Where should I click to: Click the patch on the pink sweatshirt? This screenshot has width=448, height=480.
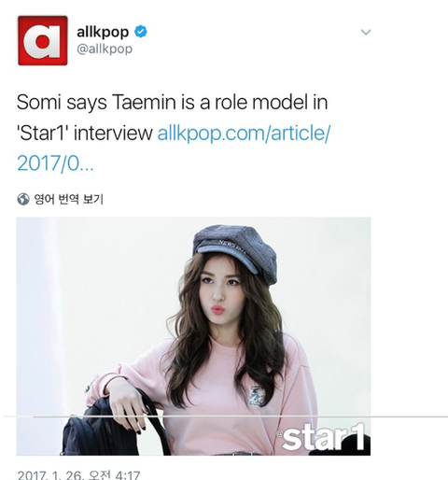[x=258, y=395]
